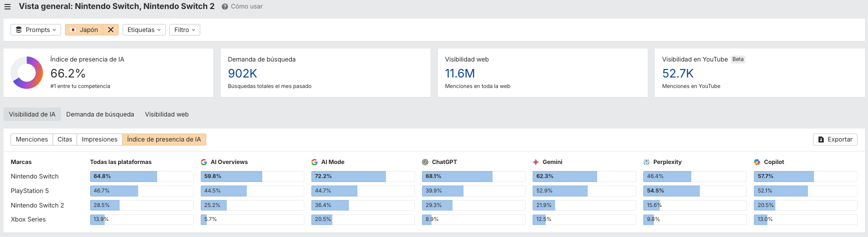Screen dimensions: 868x237
Task: Select the Menciones metric toggle
Action: (x=32, y=139)
